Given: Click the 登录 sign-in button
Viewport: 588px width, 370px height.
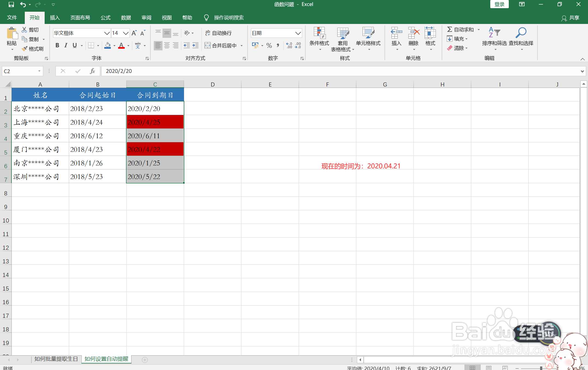Looking at the screenshot, I should [x=499, y=4].
